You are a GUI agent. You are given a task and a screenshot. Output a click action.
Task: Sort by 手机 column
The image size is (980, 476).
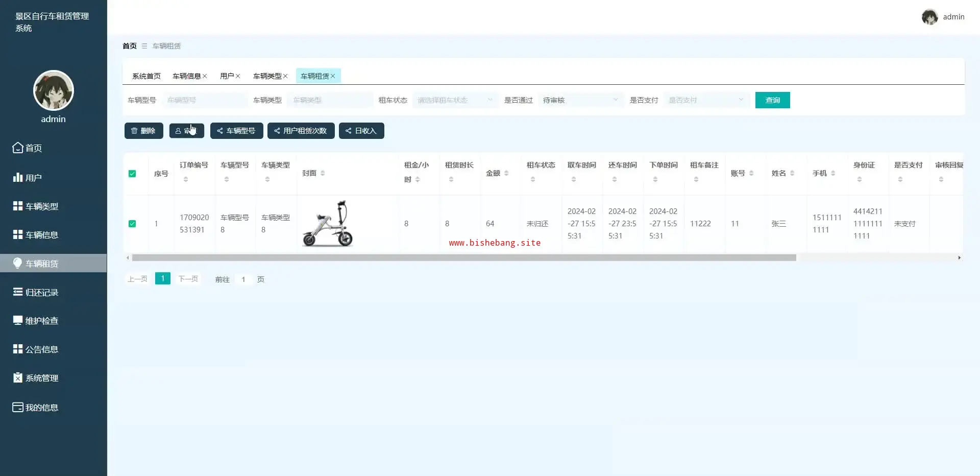coord(833,174)
